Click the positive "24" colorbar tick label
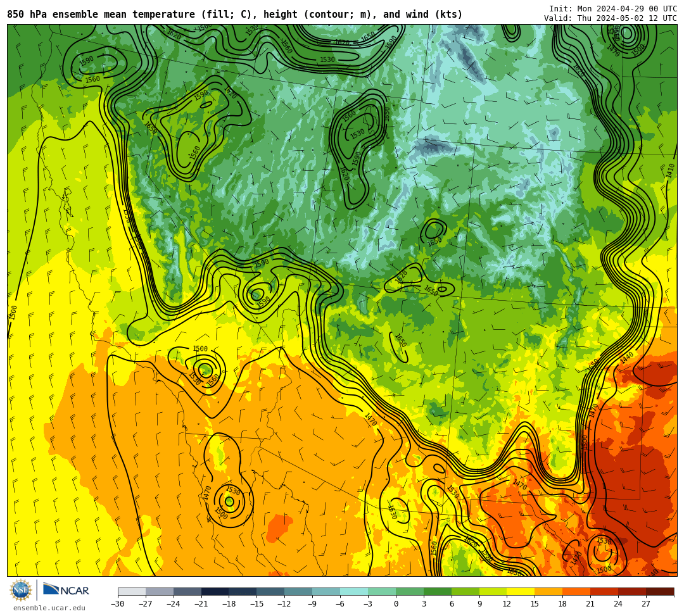 (x=618, y=604)
